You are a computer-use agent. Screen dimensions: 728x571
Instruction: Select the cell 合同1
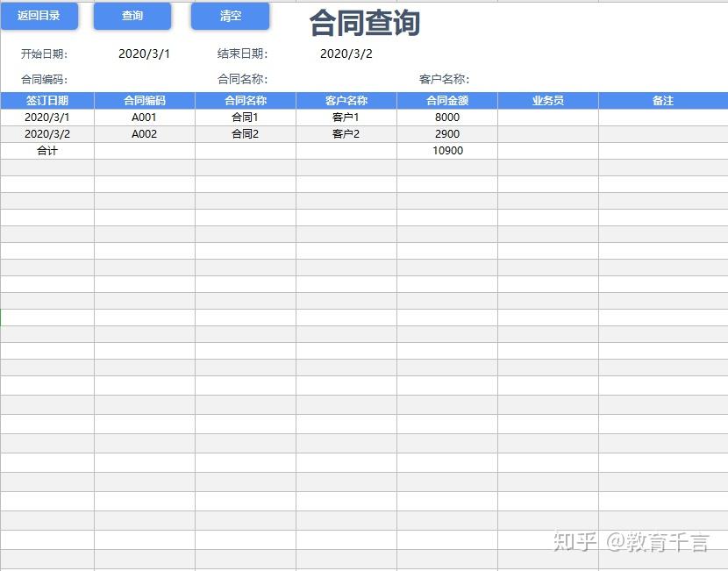click(245, 118)
